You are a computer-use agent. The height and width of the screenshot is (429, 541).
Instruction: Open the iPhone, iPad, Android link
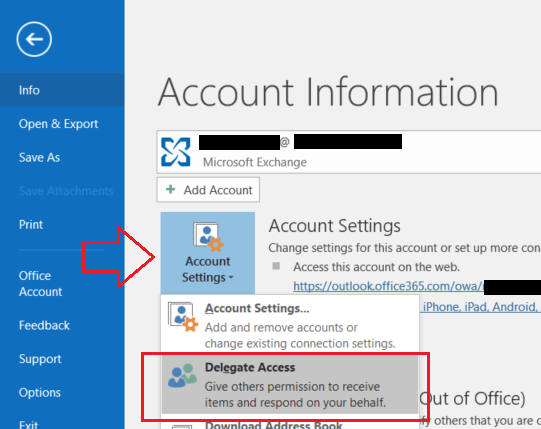tap(480, 307)
